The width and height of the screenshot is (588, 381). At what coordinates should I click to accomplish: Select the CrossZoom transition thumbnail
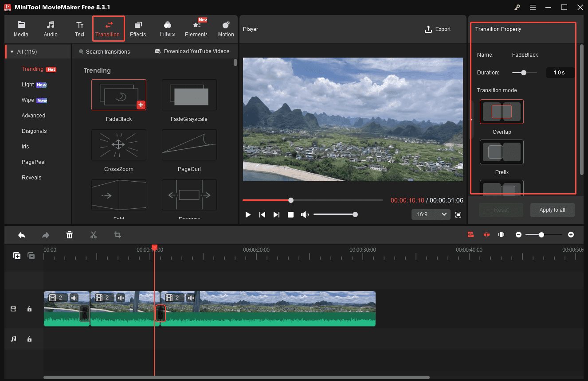118,145
